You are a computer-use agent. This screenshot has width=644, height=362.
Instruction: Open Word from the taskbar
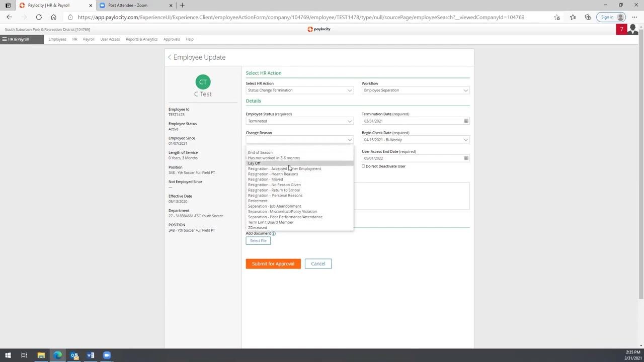[x=91, y=355]
